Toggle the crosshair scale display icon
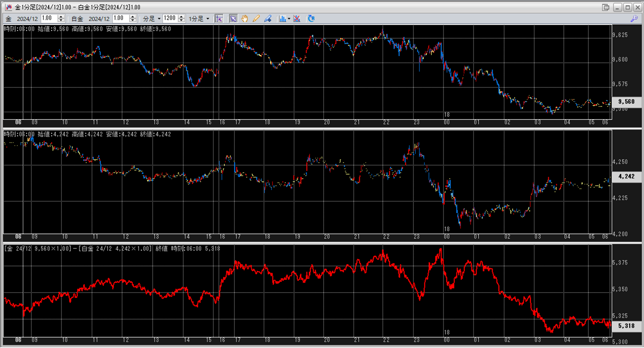644x348 pixels. 219,19
